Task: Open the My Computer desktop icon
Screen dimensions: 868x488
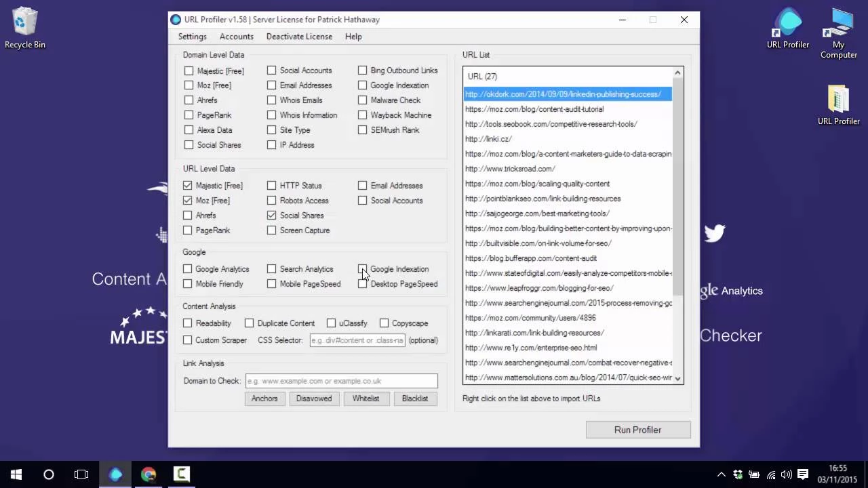Action: (839, 33)
